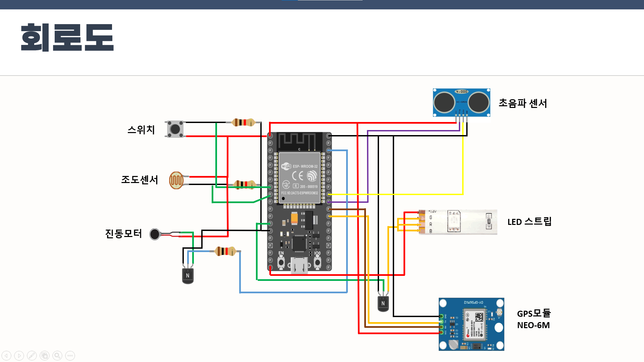Select the ESP-WROOM-32 board image

(x=300, y=201)
